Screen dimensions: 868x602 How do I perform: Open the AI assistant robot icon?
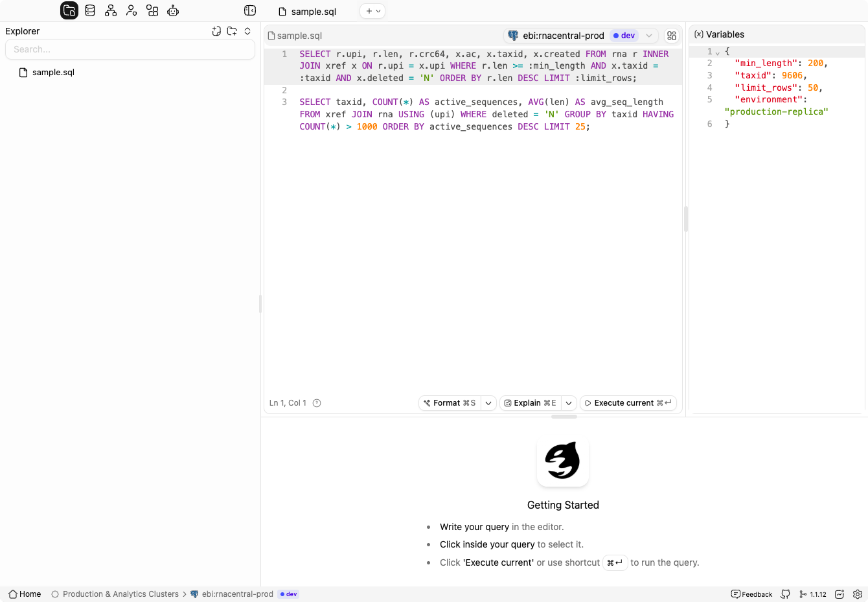[173, 10]
